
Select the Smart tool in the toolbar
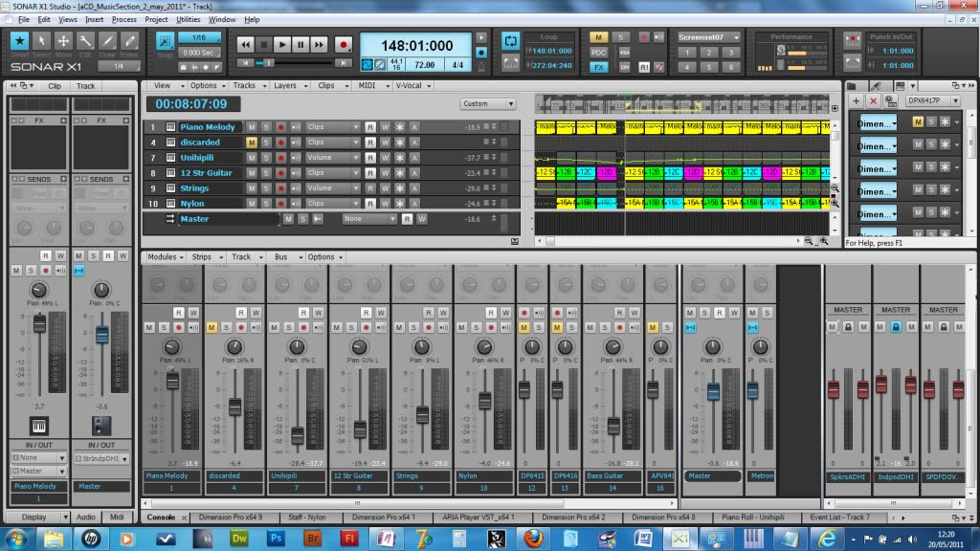pyautogui.click(x=19, y=41)
